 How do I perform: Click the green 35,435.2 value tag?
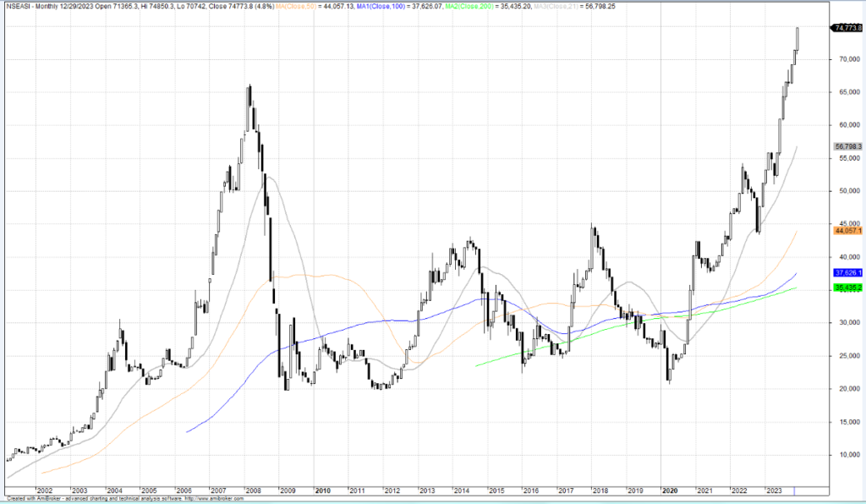847,288
